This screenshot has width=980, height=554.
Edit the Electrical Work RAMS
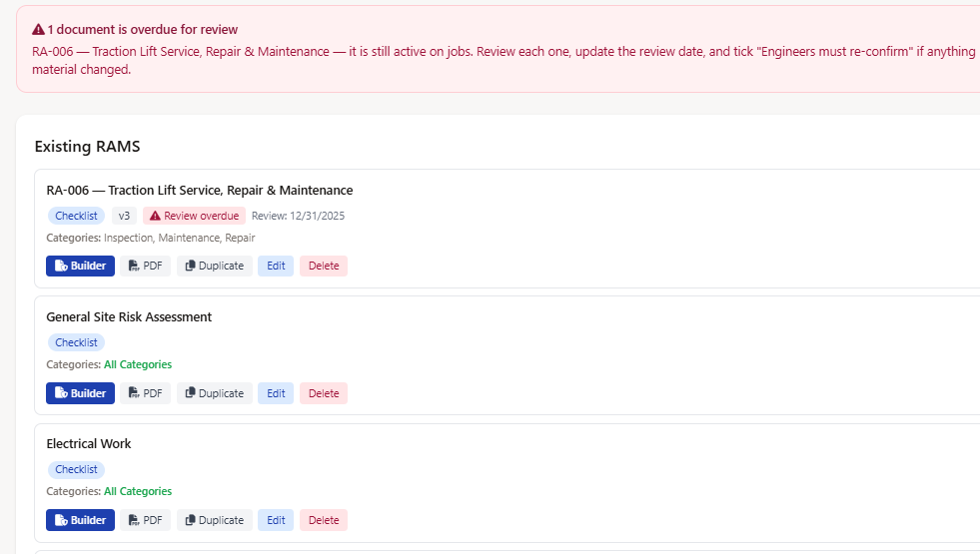(276, 520)
